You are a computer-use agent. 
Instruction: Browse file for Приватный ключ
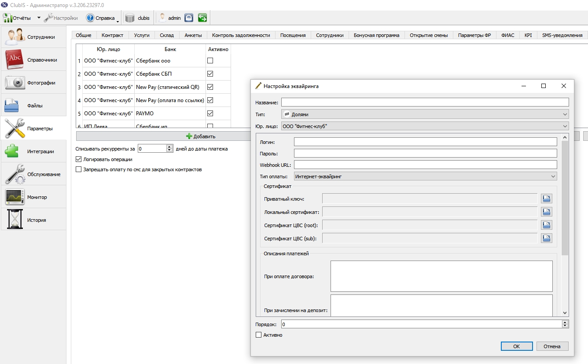click(547, 199)
